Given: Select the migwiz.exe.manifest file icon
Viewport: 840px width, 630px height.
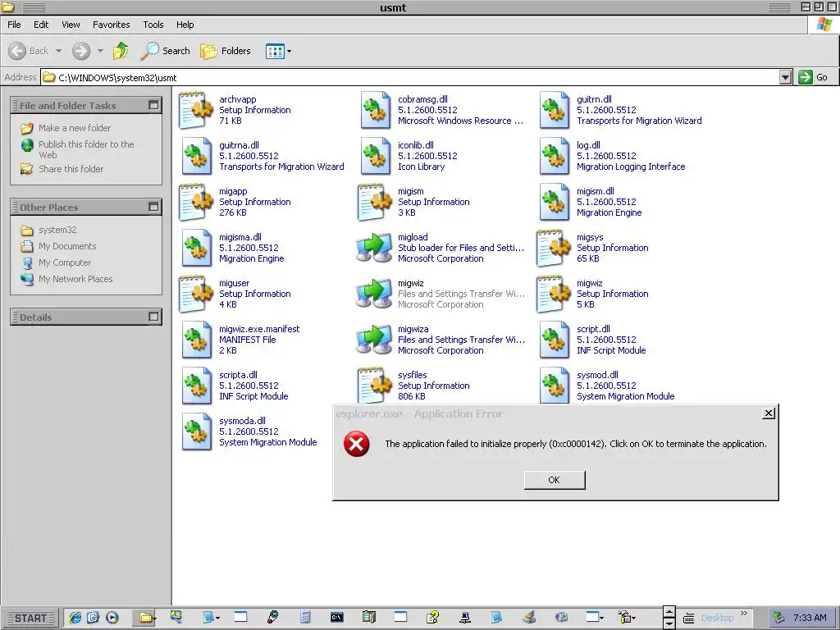Looking at the screenshot, I should (196, 340).
